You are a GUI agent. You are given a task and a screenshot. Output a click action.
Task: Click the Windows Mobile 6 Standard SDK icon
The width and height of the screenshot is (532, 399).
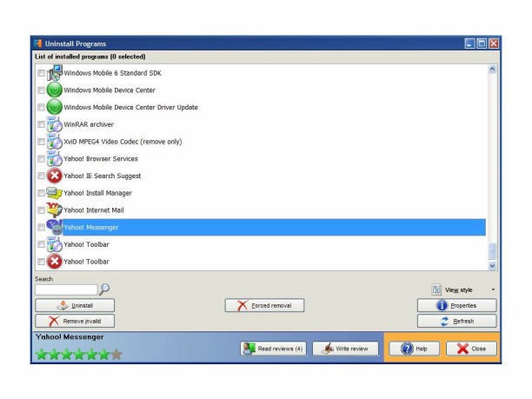[54, 73]
